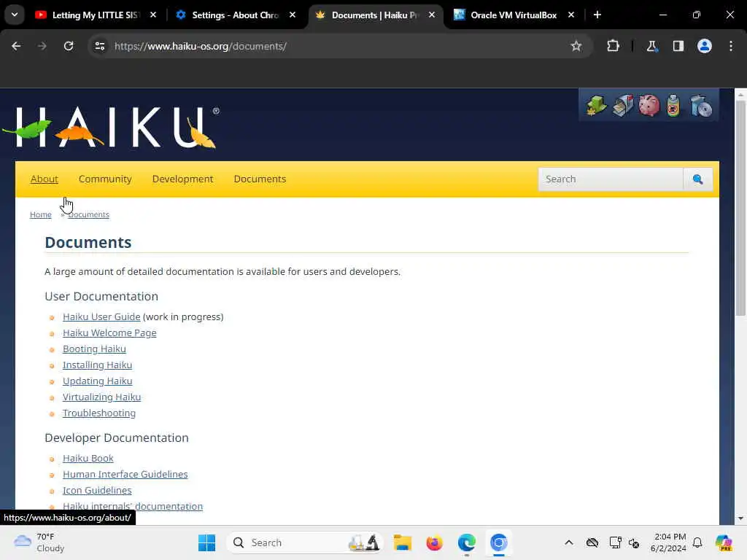
Task: Open the Human Interface Guidelines link
Action: click(125, 474)
